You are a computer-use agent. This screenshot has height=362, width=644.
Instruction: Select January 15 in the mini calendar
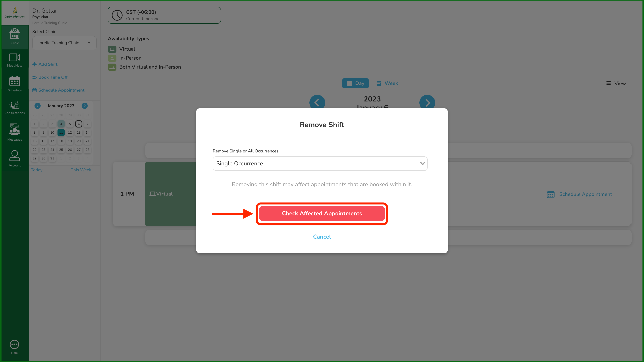coord(34,141)
